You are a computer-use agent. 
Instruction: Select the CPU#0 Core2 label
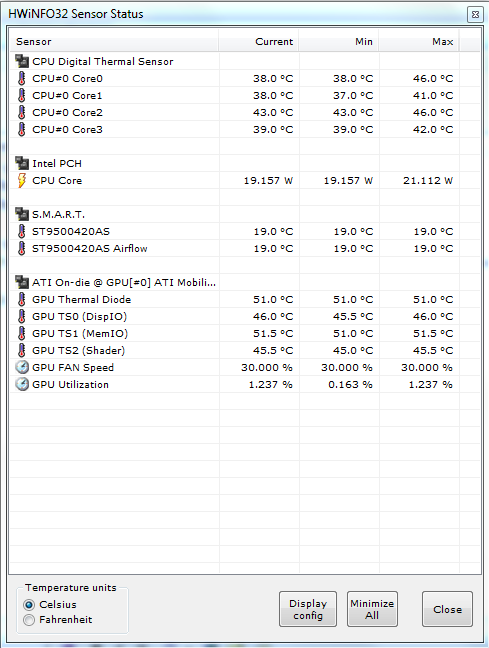click(x=67, y=112)
